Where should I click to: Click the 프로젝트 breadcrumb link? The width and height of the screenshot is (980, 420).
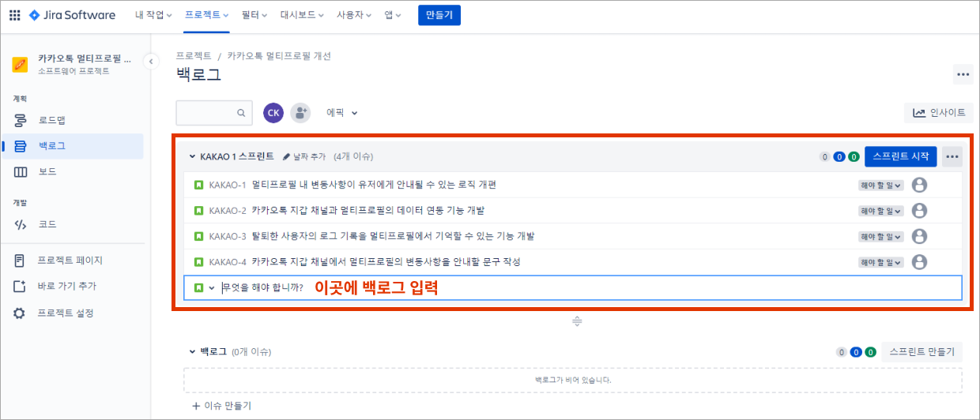pos(194,56)
